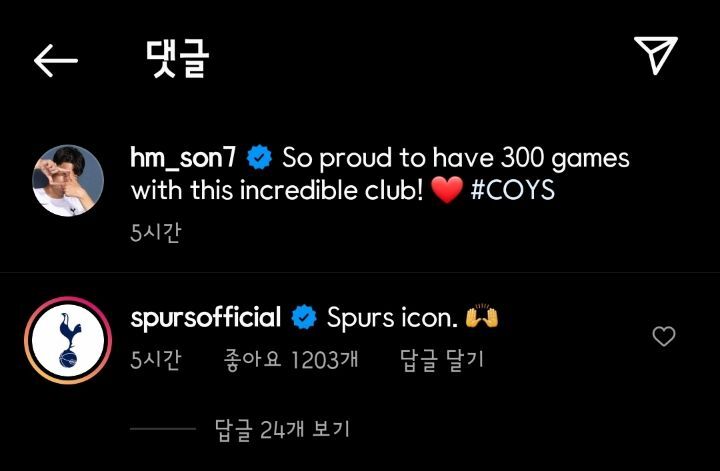
Task: Tap the paper plane share icon
Action: click(656, 55)
